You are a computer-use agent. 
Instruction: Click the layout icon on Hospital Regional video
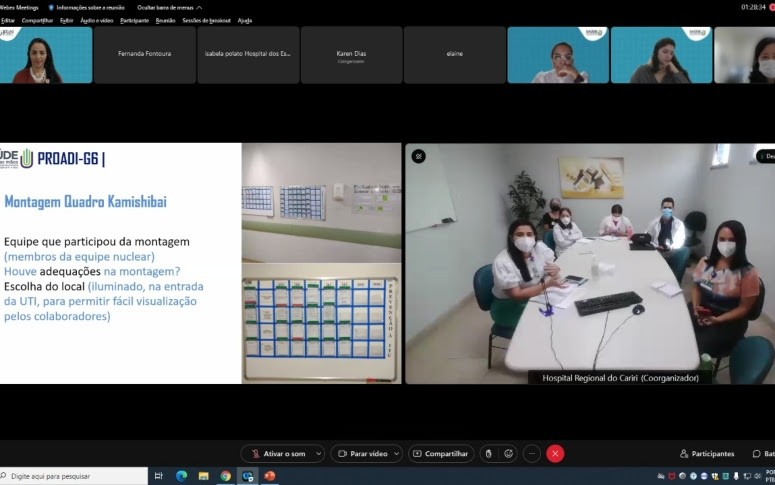[419, 156]
